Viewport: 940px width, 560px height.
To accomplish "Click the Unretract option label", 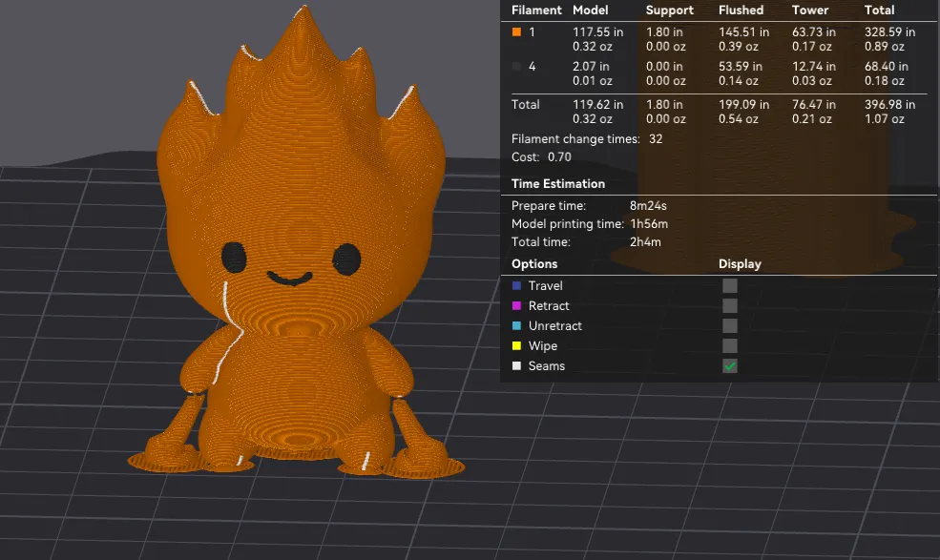I will click(x=555, y=326).
